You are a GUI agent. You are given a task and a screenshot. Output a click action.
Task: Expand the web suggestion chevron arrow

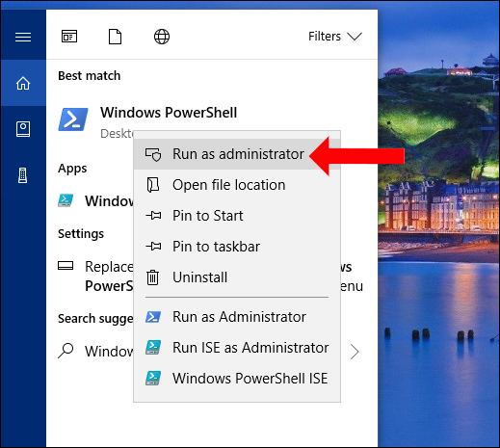[x=355, y=352]
